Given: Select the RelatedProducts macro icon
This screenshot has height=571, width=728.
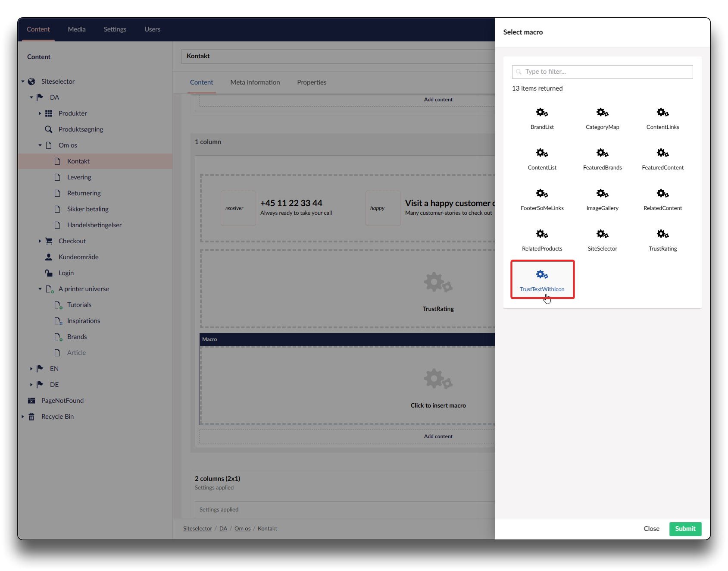Looking at the screenshot, I should point(542,234).
